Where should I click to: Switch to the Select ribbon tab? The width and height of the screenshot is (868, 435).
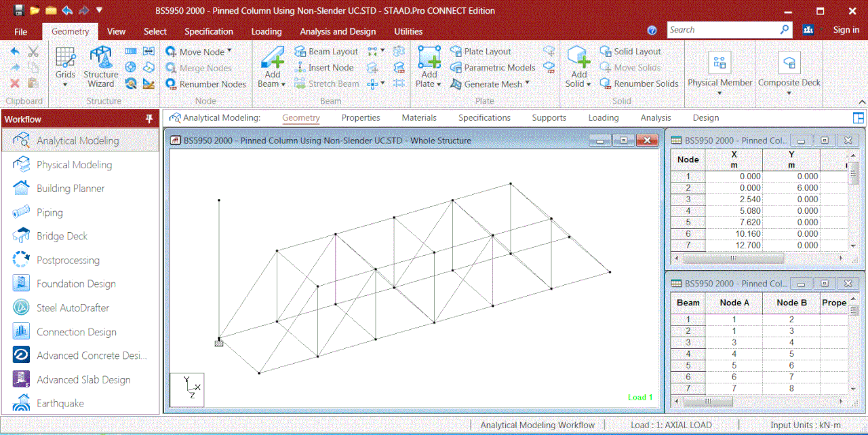click(155, 31)
